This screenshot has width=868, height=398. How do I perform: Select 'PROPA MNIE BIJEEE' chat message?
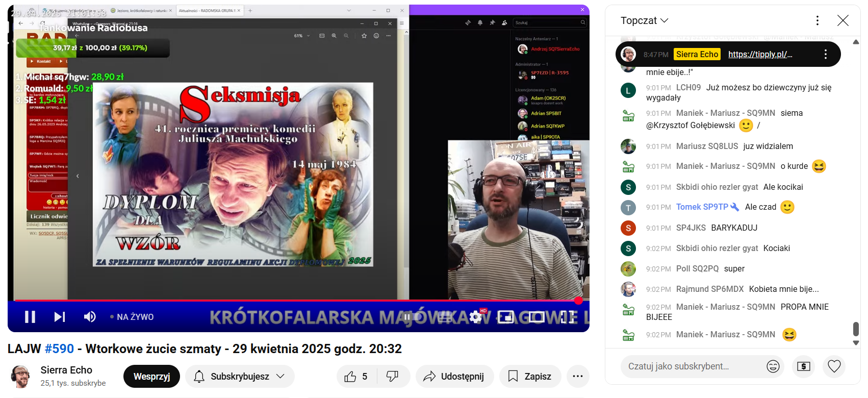pos(737,312)
